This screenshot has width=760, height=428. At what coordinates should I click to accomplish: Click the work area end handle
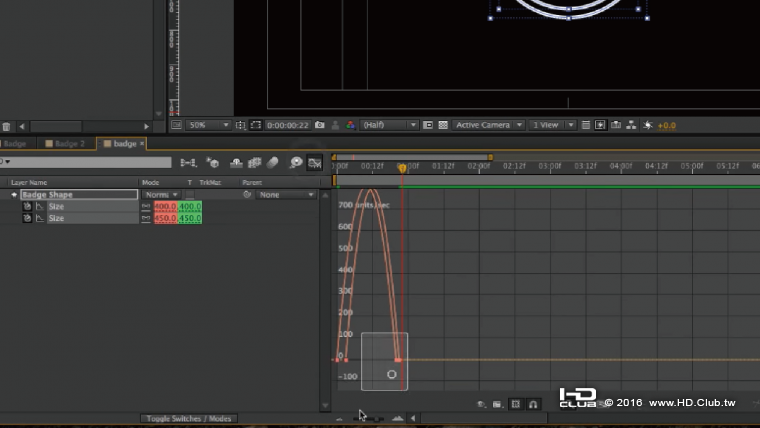point(491,157)
